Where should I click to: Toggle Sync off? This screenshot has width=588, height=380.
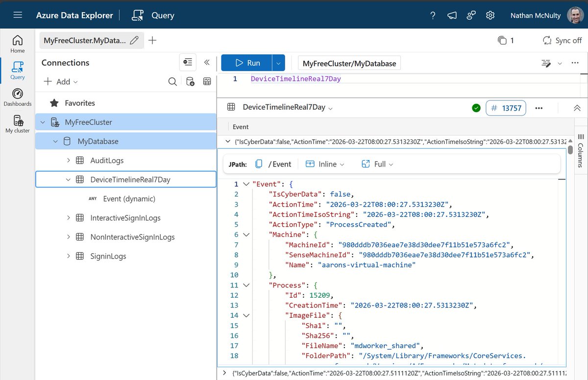pos(562,41)
